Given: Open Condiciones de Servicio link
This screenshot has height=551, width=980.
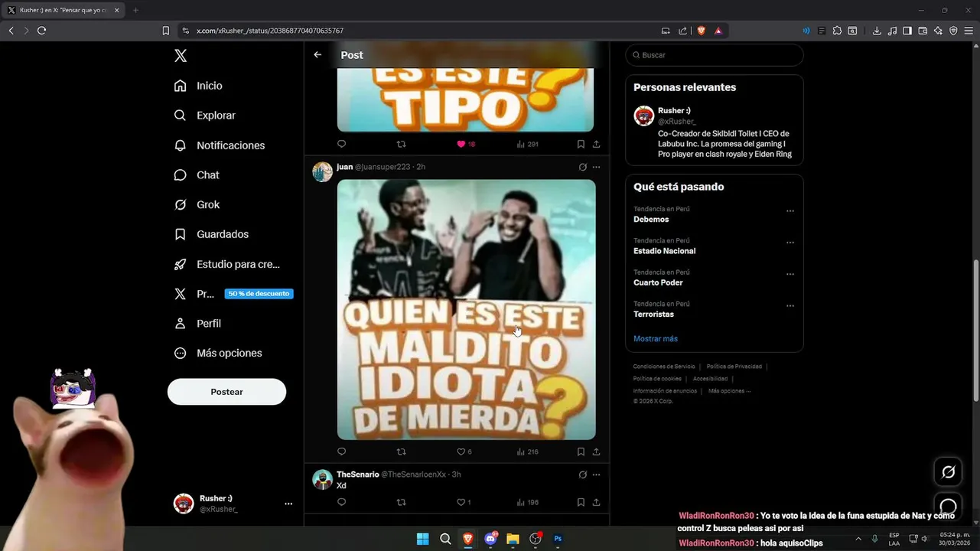Looking at the screenshot, I should coord(664,367).
